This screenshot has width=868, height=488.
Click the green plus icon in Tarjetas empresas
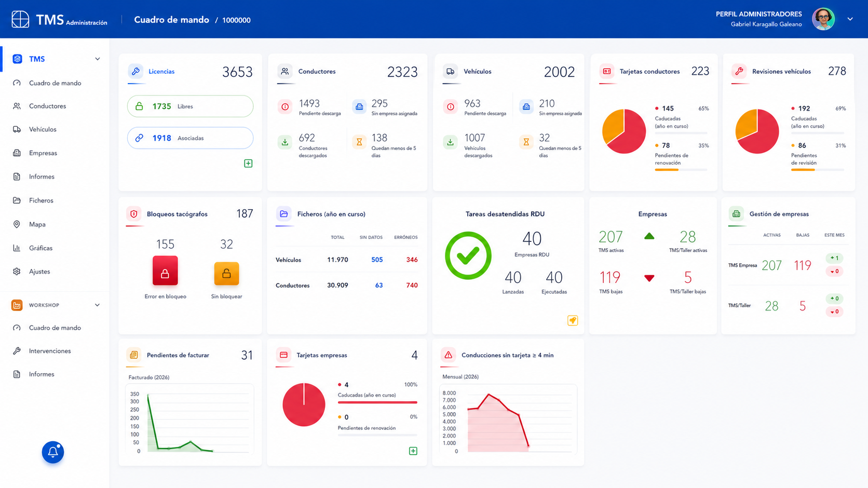point(413,451)
